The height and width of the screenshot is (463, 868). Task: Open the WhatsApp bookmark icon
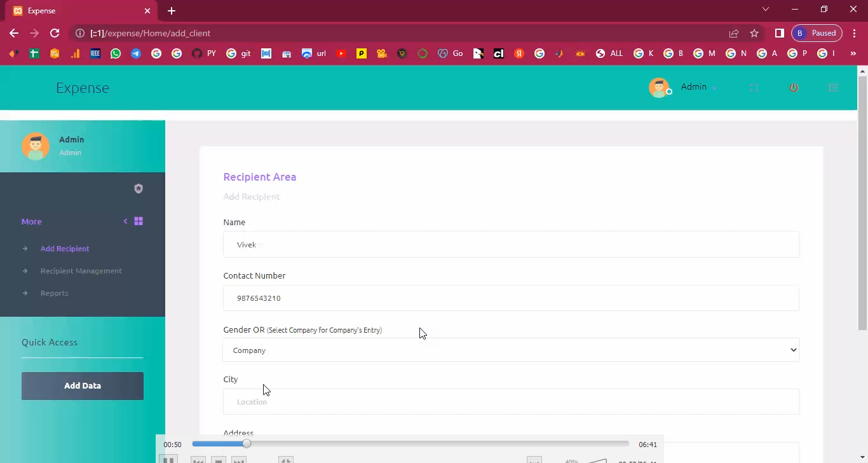point(116,54)
